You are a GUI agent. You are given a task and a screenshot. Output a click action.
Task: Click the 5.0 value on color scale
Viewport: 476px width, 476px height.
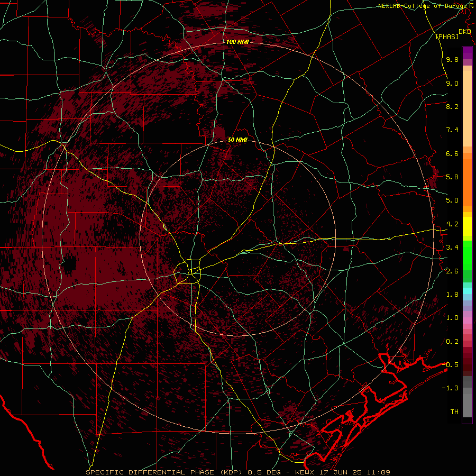coord(452,200)
